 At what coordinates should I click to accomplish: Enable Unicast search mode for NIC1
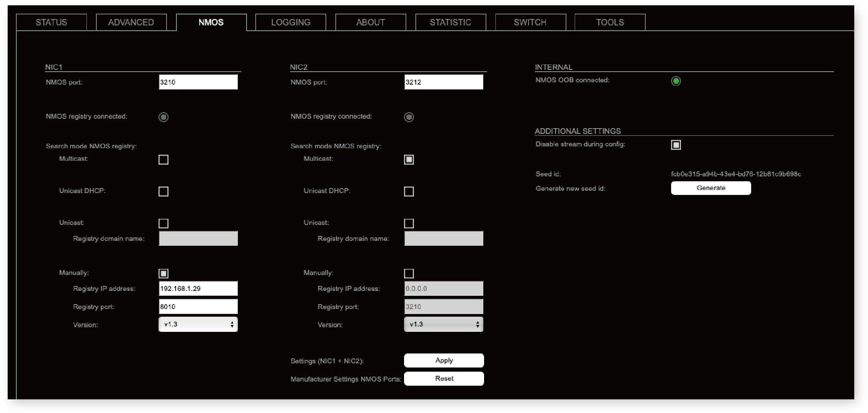[x=164, y=223]
